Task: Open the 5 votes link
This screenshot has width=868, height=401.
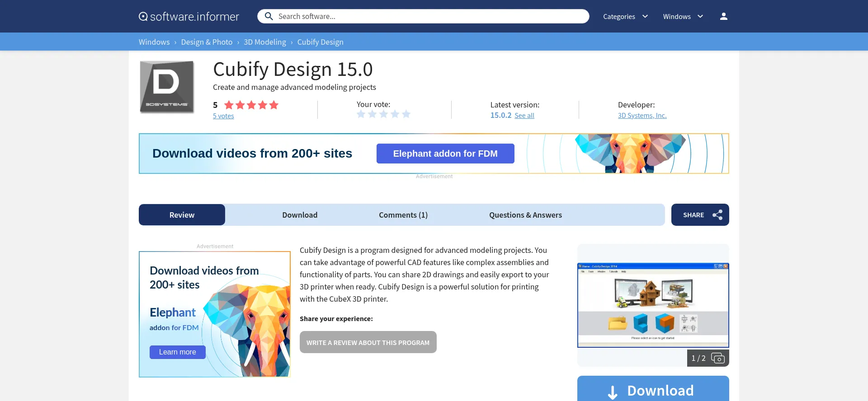Action: click(223, 116)
